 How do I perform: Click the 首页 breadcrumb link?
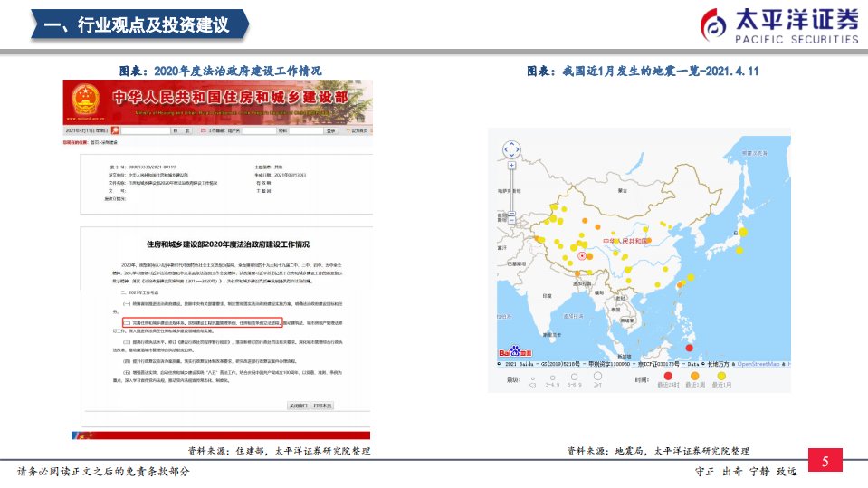tap(94, 142)
